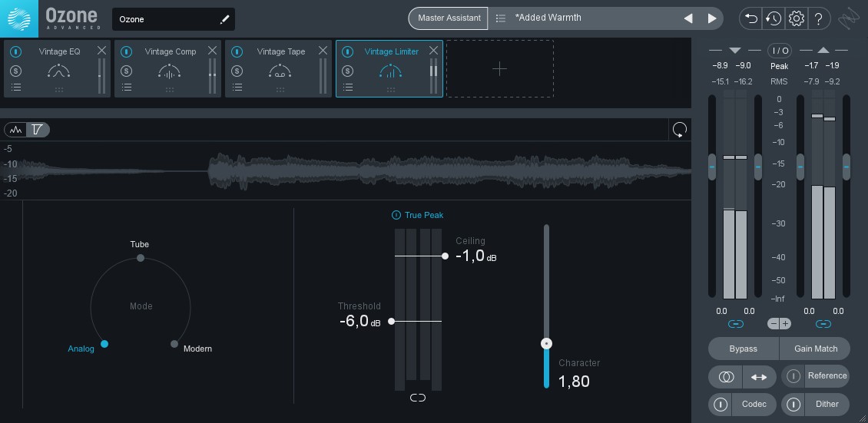Viewport: 868px width, 423px height.
Task: Click the mono sum overlapping circles icon
Action: tap(726, 377)
